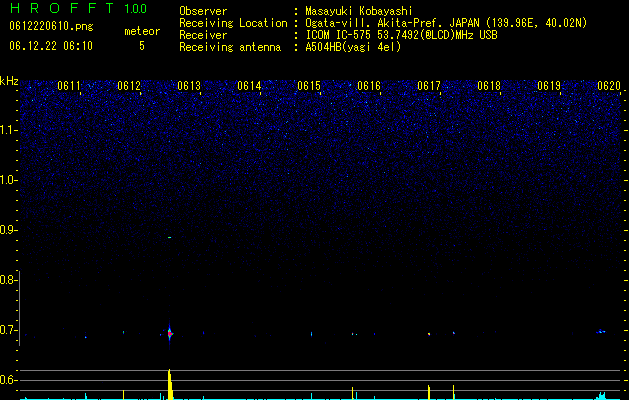
Task: Click the 0.6 kHz axis label
Action: (8, 380)
